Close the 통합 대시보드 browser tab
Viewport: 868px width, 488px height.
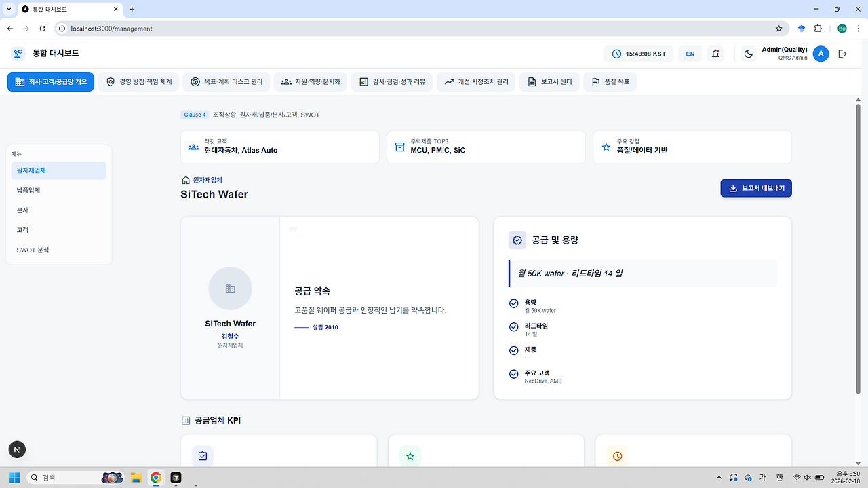click(115, 10)
